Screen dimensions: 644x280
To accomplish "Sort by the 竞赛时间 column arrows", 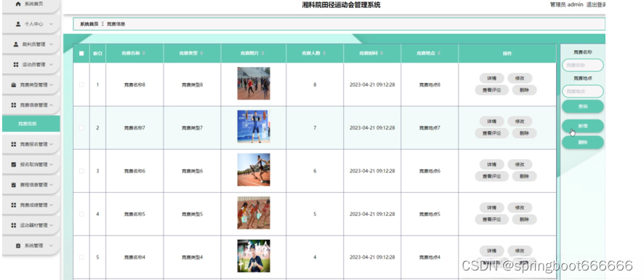I will coord(382,53).
